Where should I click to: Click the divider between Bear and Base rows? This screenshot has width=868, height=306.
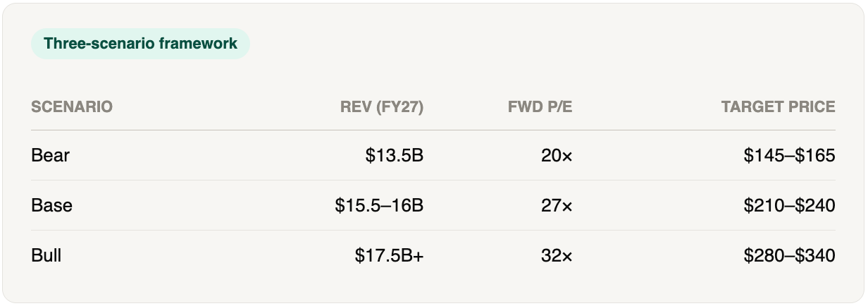[x=433, y=180]
